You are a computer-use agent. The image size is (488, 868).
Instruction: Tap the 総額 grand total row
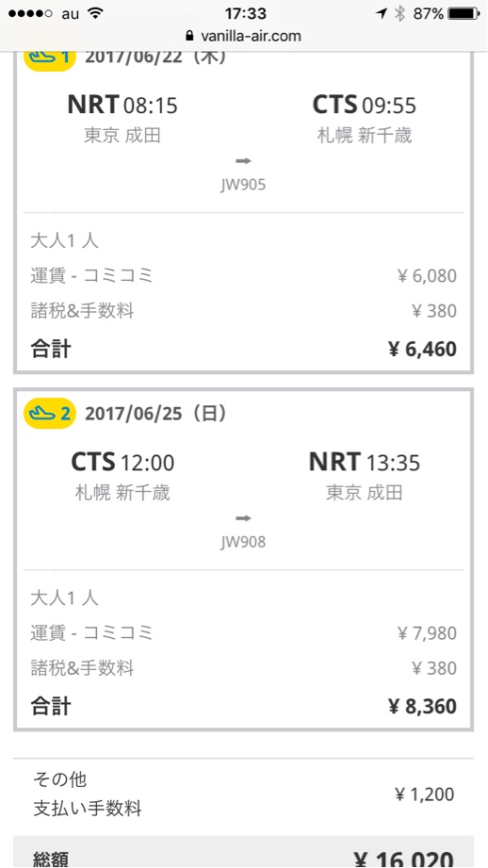click(x=243, y=852)
